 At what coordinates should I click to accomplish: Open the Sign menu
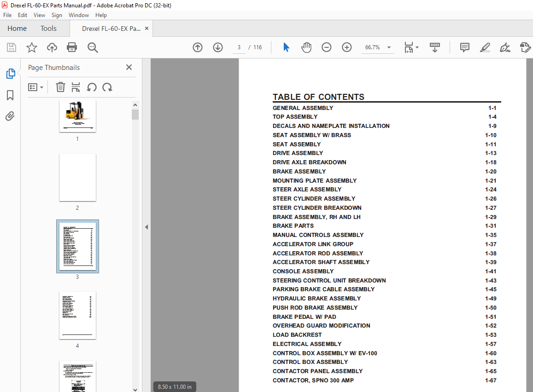(57, 15)
